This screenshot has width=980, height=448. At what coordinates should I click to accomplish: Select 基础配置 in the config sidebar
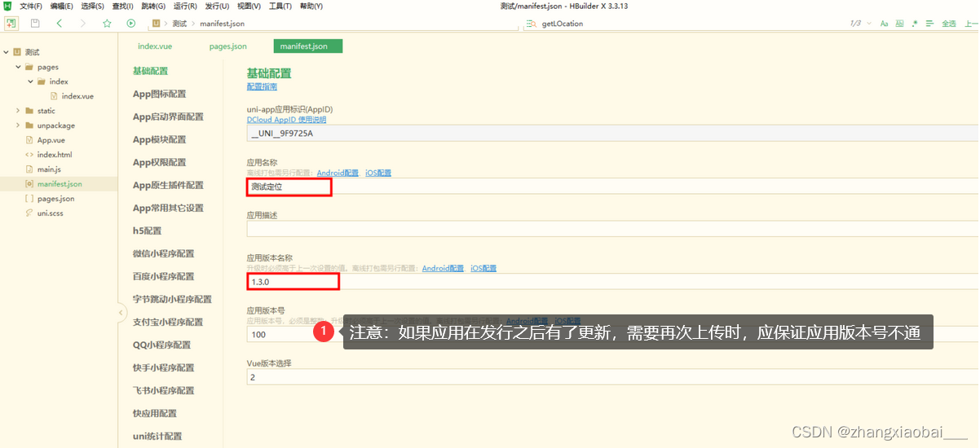(x=151, y=71)
